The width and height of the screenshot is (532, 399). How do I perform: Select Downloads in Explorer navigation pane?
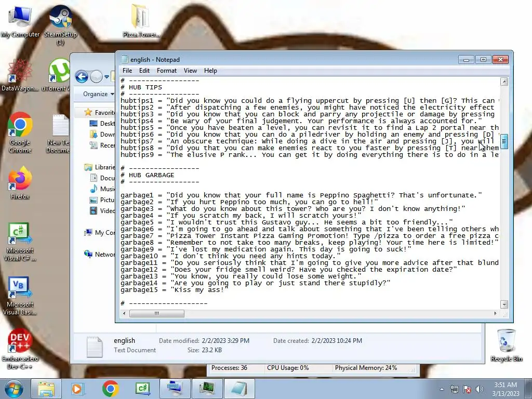click(x=102, y=135)
